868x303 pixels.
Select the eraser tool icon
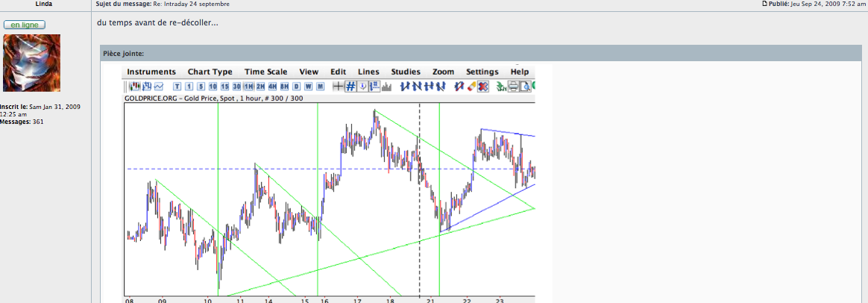[471, 87]
